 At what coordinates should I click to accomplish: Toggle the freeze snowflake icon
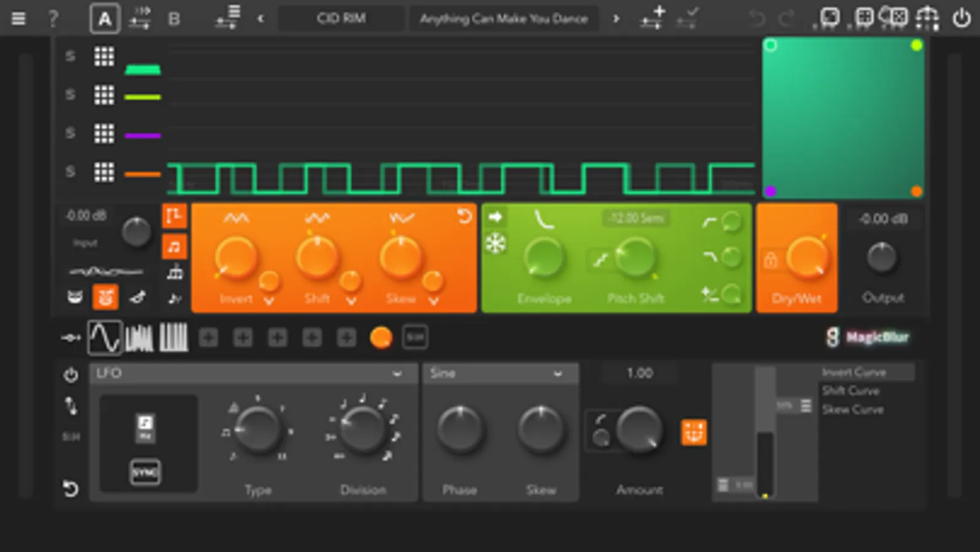pyautogui.click(x=495, y=243)
